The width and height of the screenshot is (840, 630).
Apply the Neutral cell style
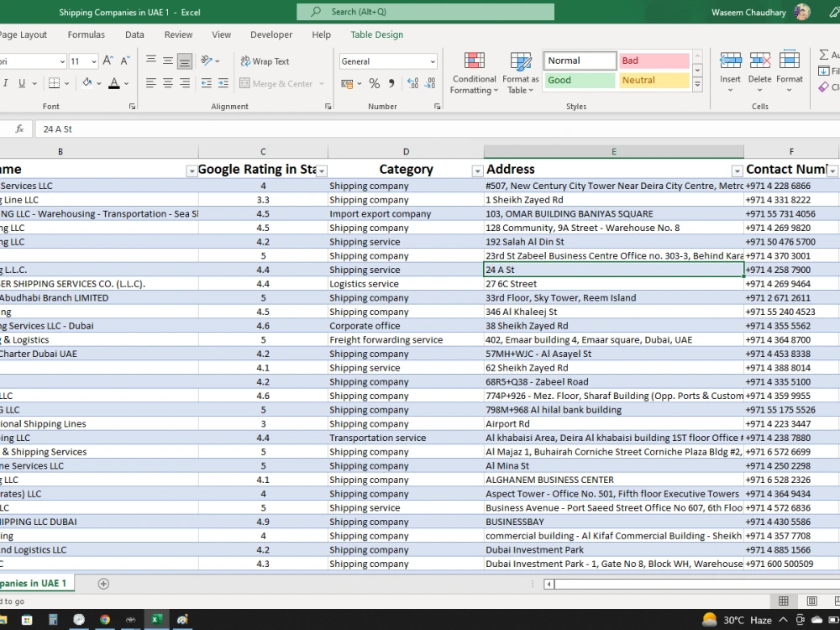[654, 80]
